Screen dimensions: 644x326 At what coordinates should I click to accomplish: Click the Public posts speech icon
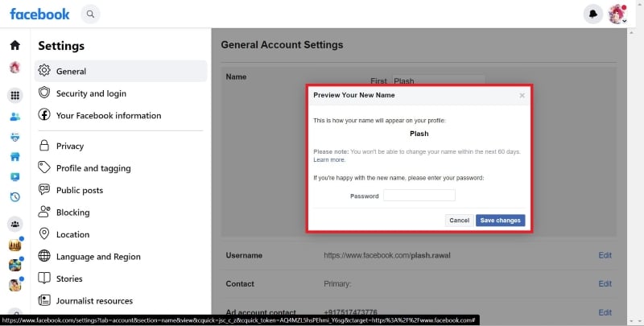coord(44,189)
